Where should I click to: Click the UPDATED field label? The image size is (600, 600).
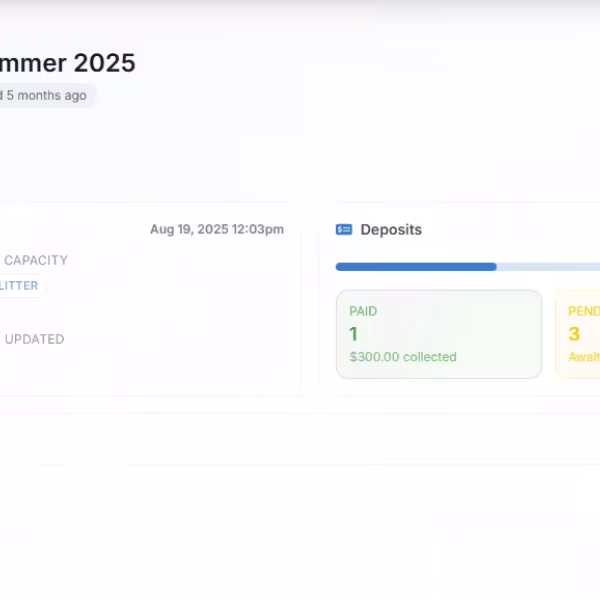coord(34,339)
